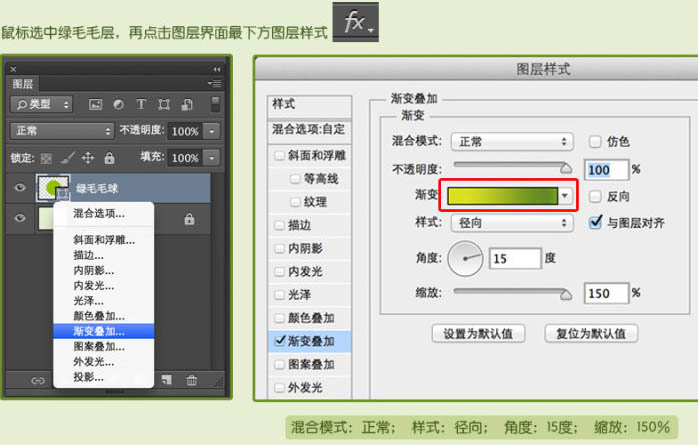Enable the 仿色 checkbox
698x445 pixels.
(595, 142)
